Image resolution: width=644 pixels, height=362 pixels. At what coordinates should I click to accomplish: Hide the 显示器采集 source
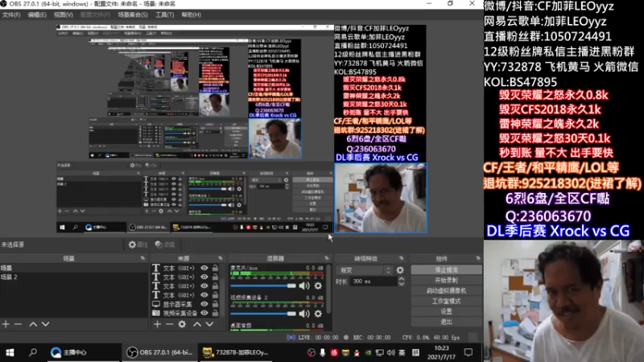coord(204,304)
